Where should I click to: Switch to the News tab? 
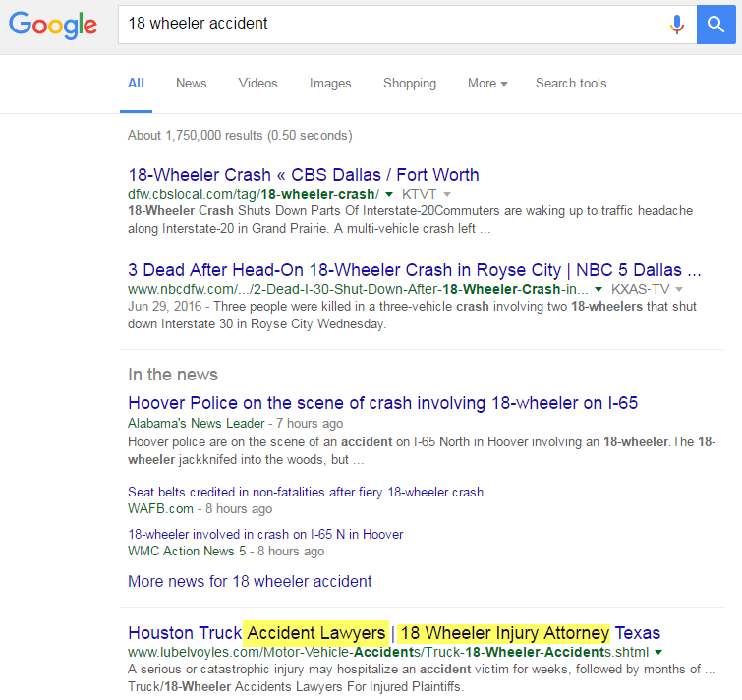pos(192,84)
